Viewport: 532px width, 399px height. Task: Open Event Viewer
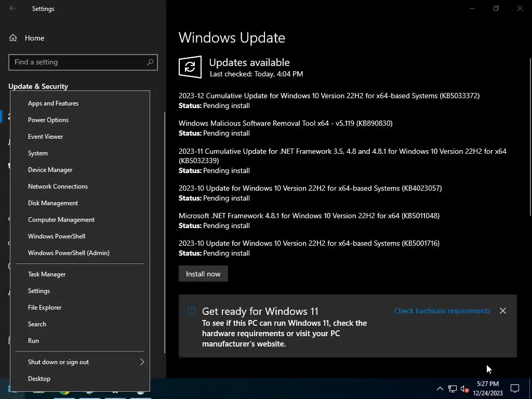pyautogui.click(x=80, y=137)
